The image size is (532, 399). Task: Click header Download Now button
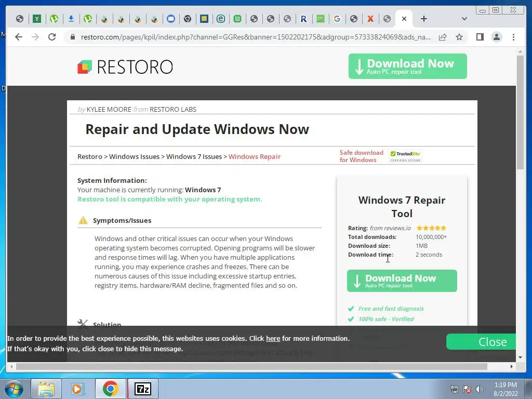click(x=407, y=66)
